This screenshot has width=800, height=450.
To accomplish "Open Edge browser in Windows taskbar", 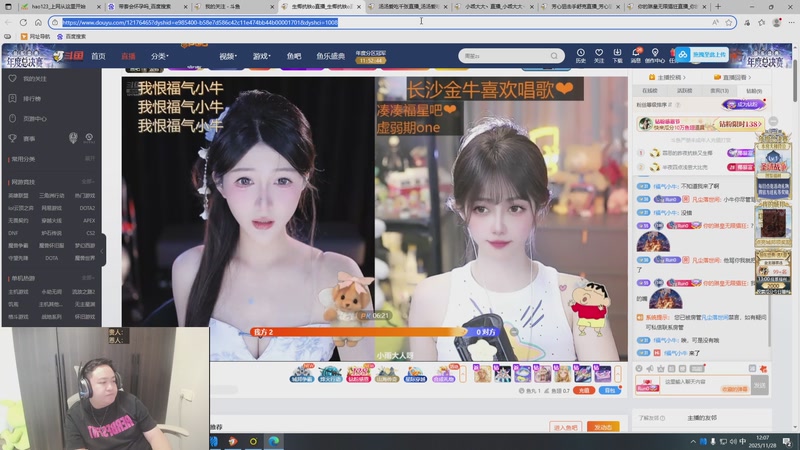I will click(274, 441).
